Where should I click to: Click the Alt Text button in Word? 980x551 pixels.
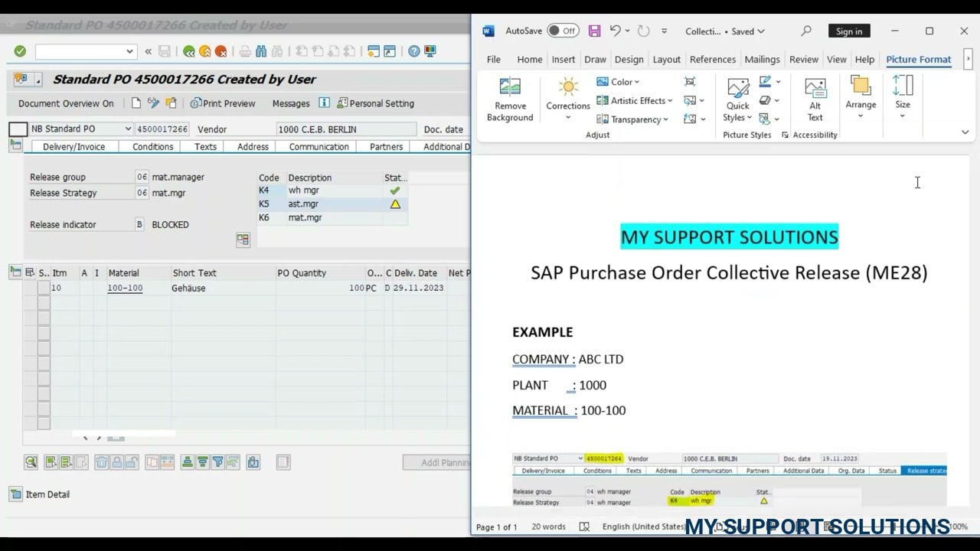point(815,99)
